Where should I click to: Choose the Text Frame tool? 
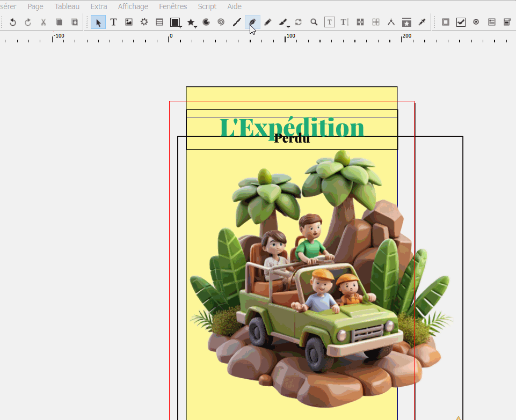point(113,22)
